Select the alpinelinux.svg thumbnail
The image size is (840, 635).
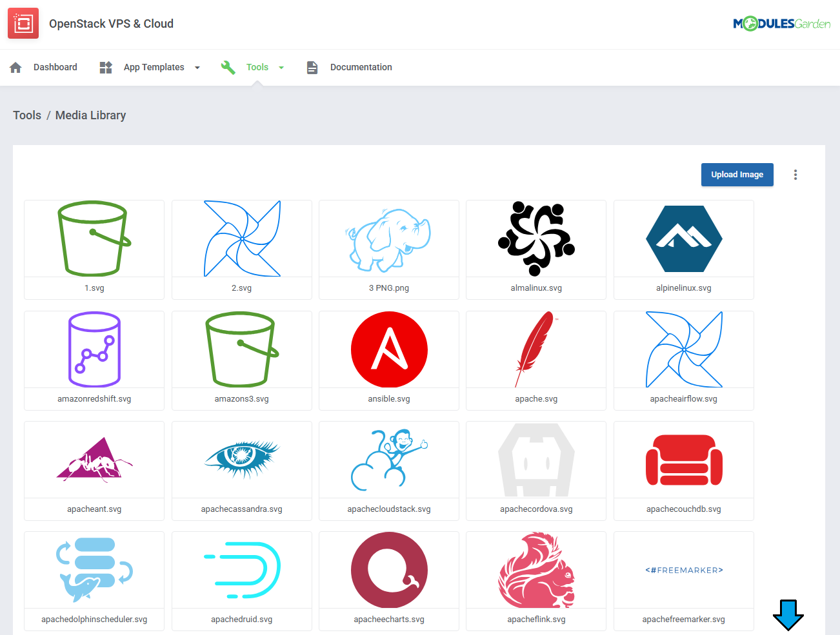point(684,239)
